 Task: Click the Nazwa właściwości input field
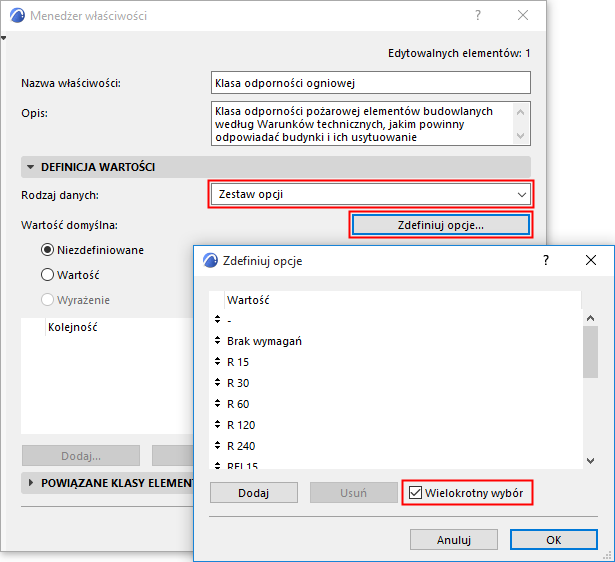click(x=371, y=83)
